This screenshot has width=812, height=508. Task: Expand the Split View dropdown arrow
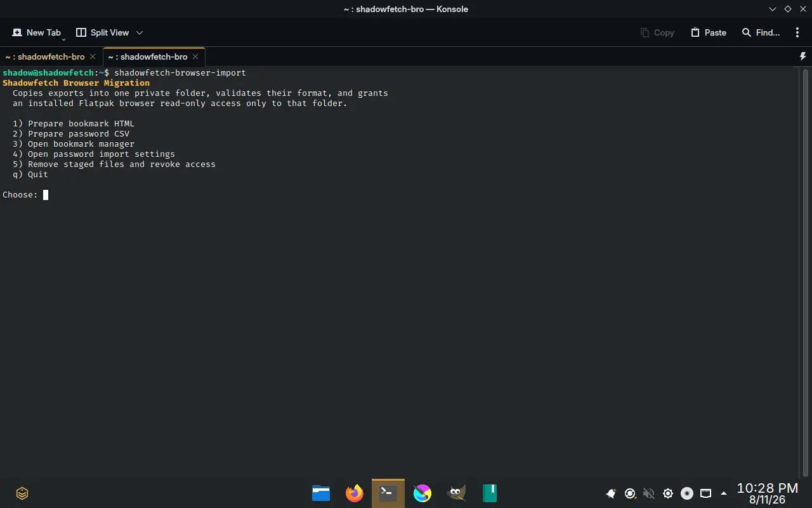[x=140, y=32]
